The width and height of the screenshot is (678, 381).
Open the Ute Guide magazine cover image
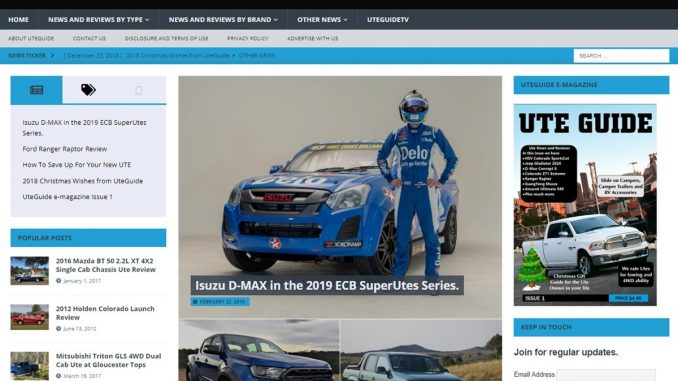pos(585,205)
